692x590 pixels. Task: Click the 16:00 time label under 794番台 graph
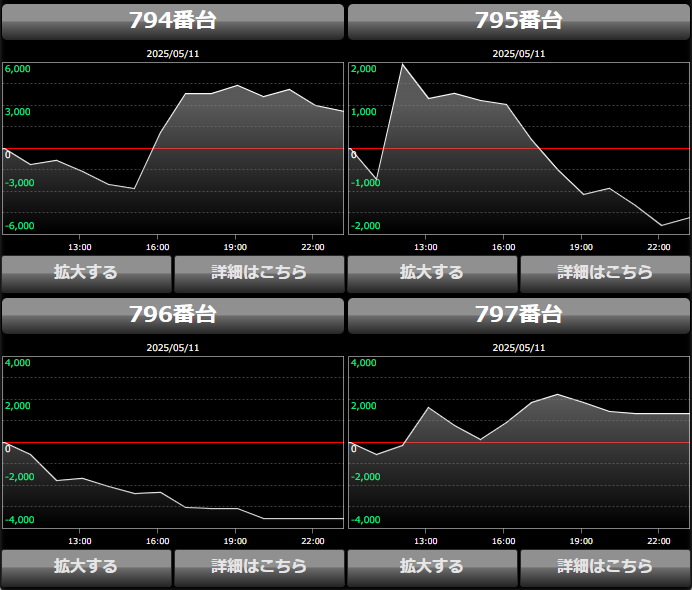point(158,247)
